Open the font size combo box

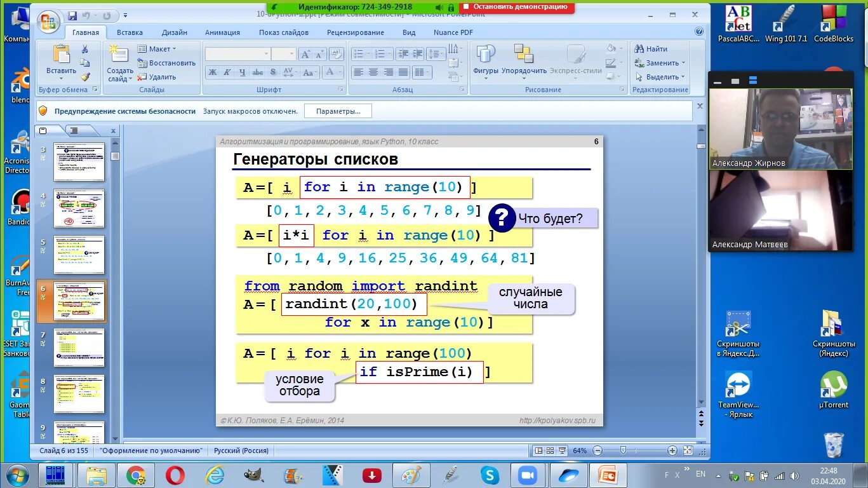[283, 55]
